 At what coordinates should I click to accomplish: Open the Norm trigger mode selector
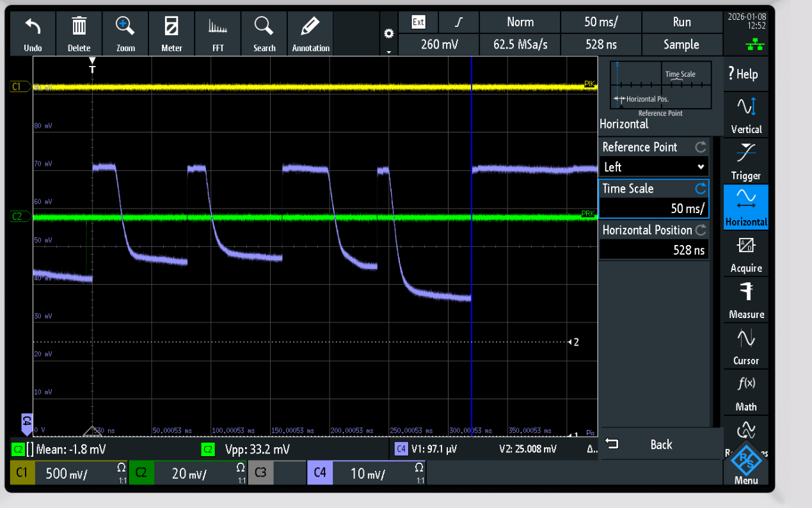point(520,22)
